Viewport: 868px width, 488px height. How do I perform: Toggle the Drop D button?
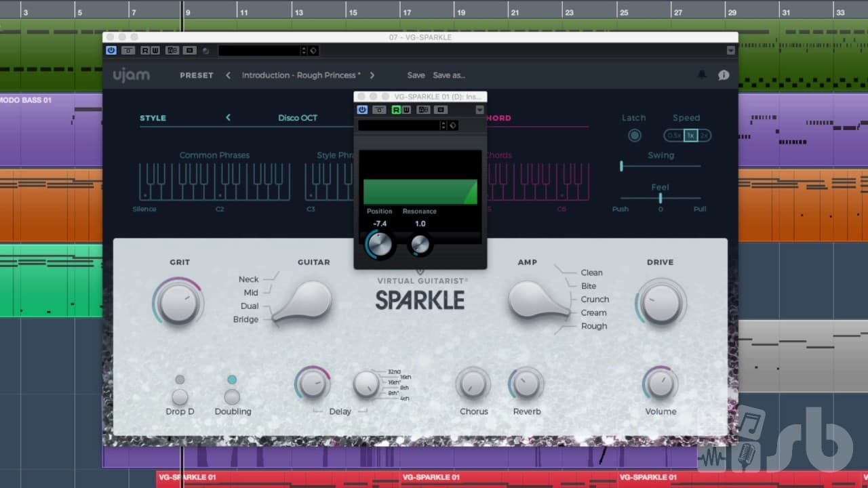pyautogui.click(x=180, y=396)
